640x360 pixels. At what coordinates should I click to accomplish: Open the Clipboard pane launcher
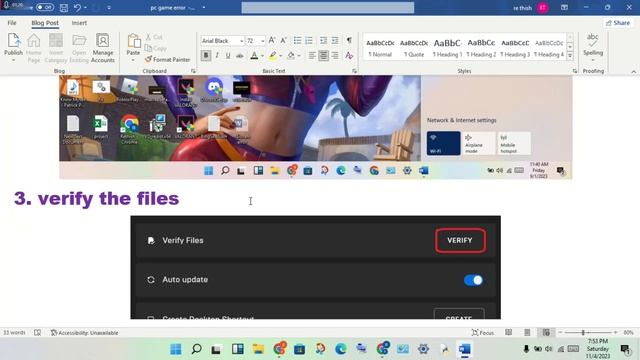[193, 71]
